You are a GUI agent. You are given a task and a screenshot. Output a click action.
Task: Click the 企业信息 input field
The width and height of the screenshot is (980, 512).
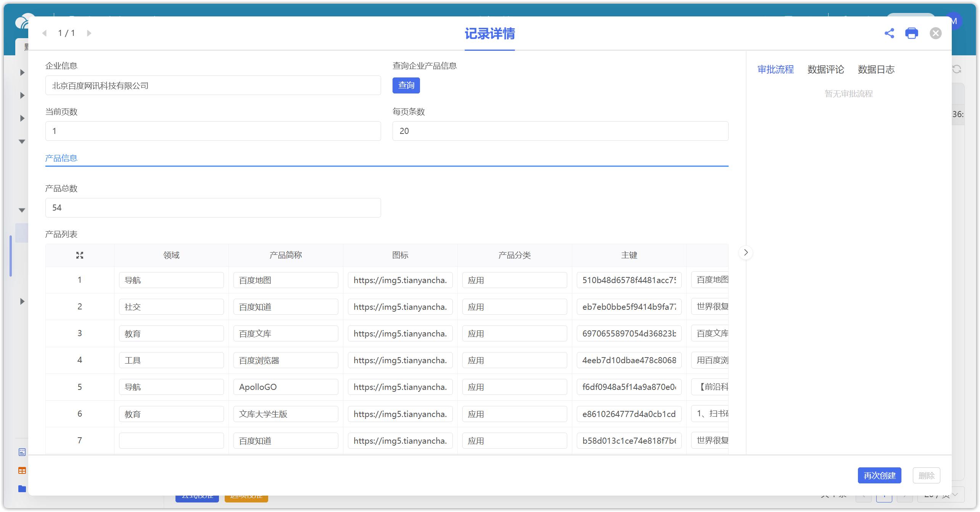pos(213,85)
